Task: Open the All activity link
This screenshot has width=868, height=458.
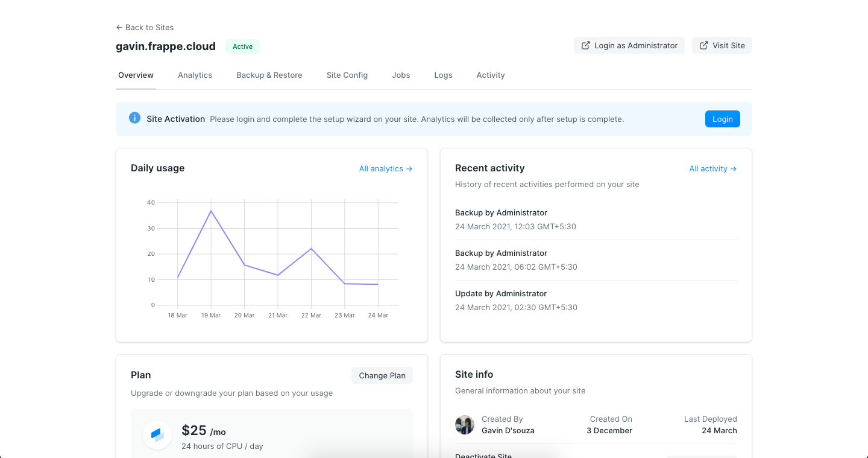Action: pyautogui.click(x=712, y=169)
